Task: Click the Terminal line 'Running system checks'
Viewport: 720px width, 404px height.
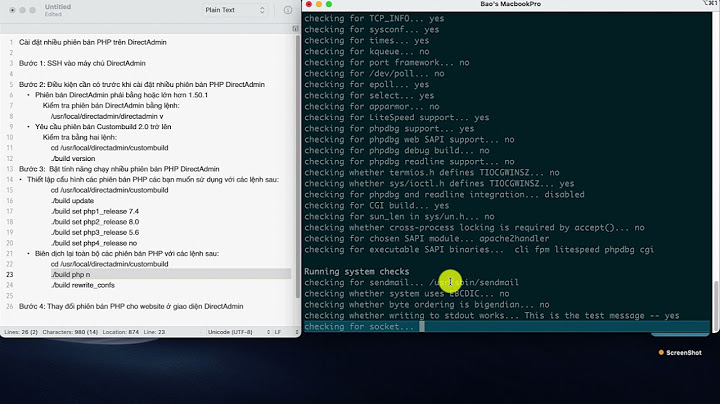Action: (x=356, y=271)
